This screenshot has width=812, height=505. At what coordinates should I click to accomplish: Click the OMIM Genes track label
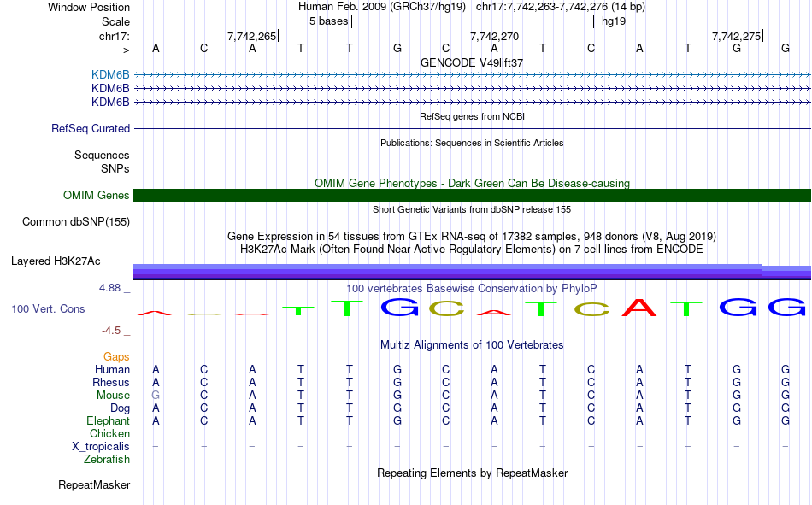tap(97, 196)
